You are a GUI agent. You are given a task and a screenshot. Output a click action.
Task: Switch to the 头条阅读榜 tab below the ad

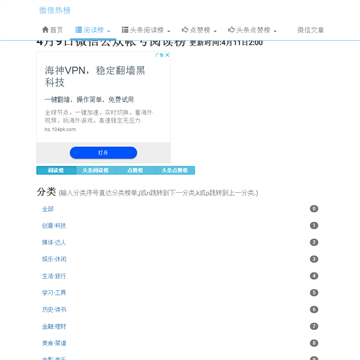pyautogui.click(x=96, y=170)
